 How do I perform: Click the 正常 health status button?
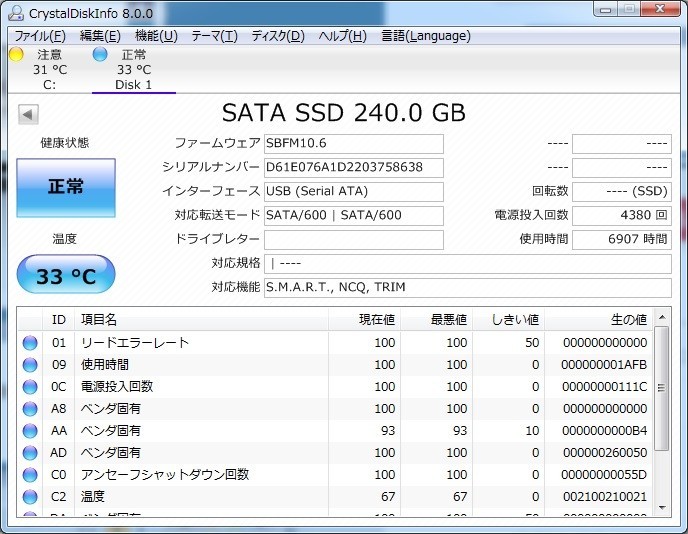coord(66,188)
